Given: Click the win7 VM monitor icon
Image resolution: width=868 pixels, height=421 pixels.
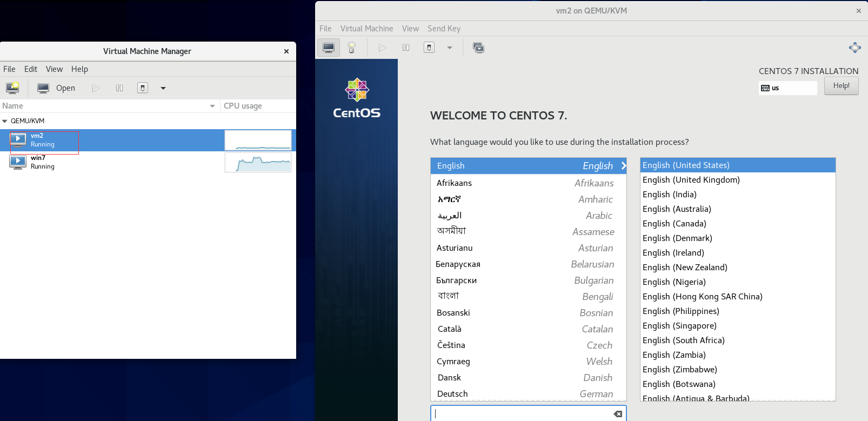Looking at the screenshot, I should (x=18, y=162).
